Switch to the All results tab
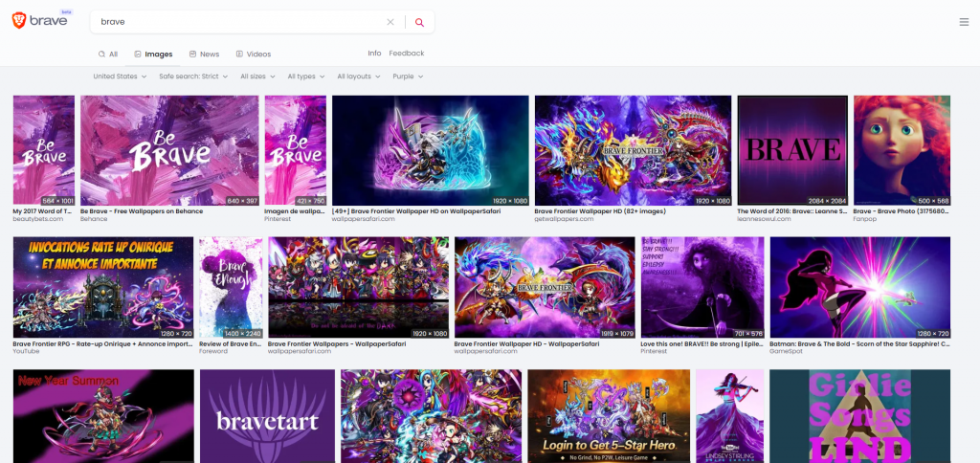Screen dimensions: 980x463 [x=108, y=55]
